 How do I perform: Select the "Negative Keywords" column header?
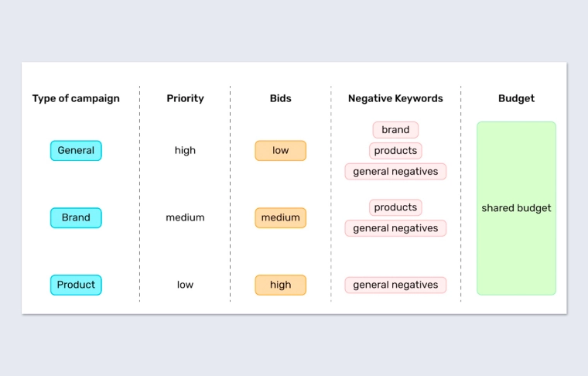click(395, 98)
